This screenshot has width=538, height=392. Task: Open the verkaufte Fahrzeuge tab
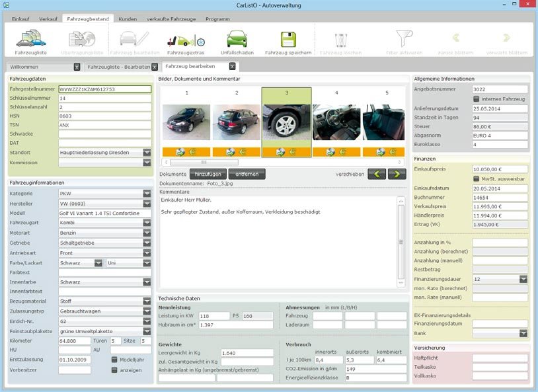tap(172, 19)
